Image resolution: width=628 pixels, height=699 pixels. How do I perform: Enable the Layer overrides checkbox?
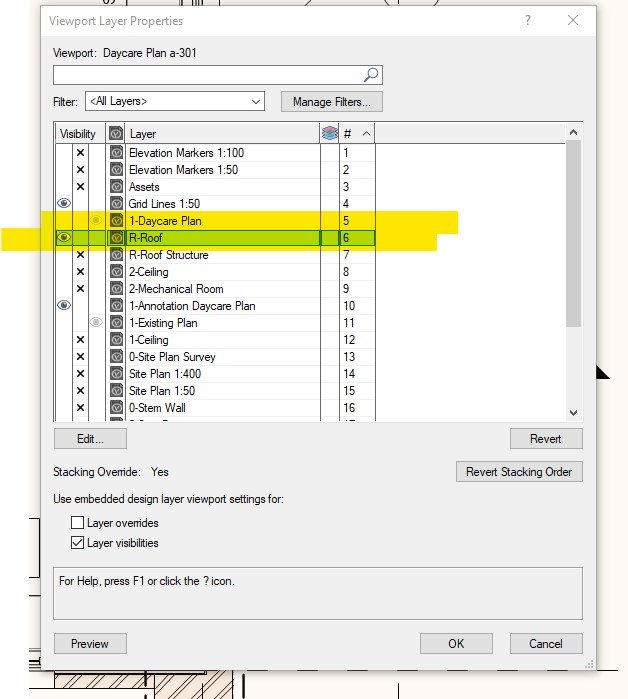click(x=78, y=523)
